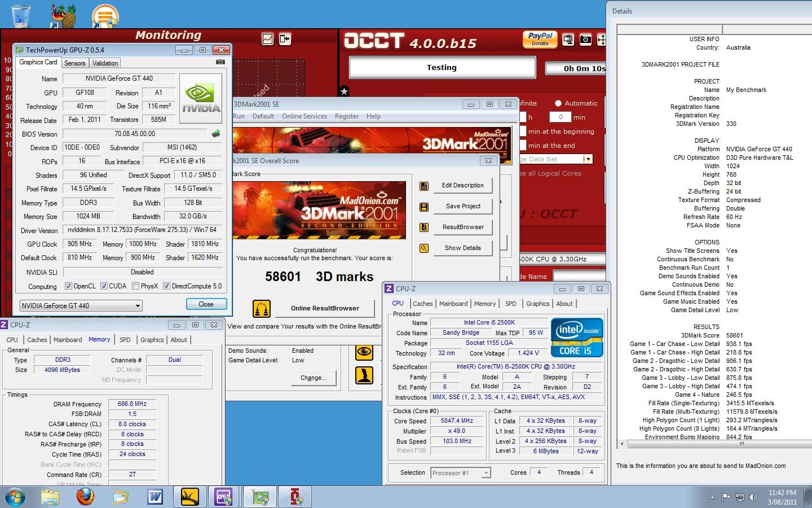
Task: Click the BIOS save chip icon in GPU-Z
Action: click(215, 134)
